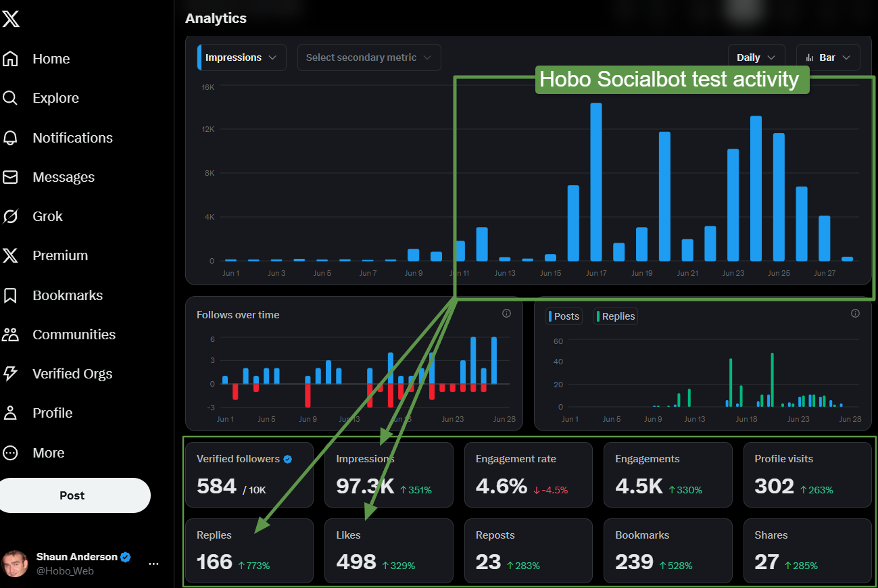Select the Verified followers card
Image resolution: width=878 pixels, height=588 pixels.
(x=249, y=474)
